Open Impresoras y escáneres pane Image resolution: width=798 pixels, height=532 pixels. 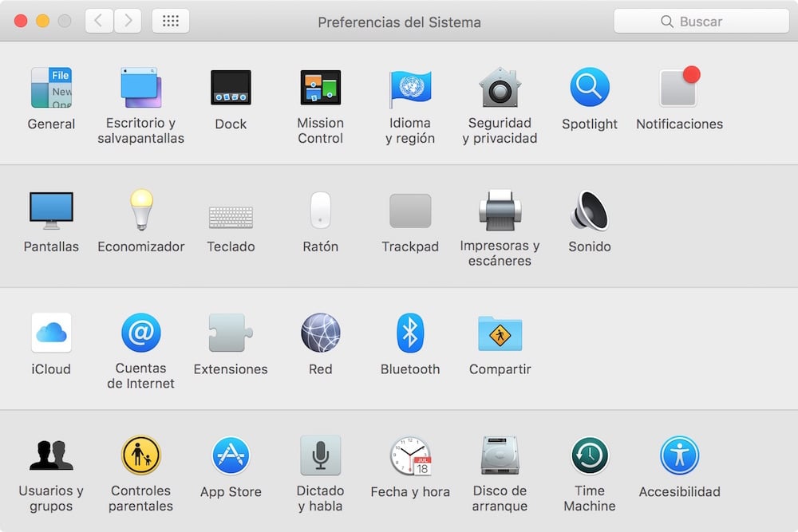500,211
